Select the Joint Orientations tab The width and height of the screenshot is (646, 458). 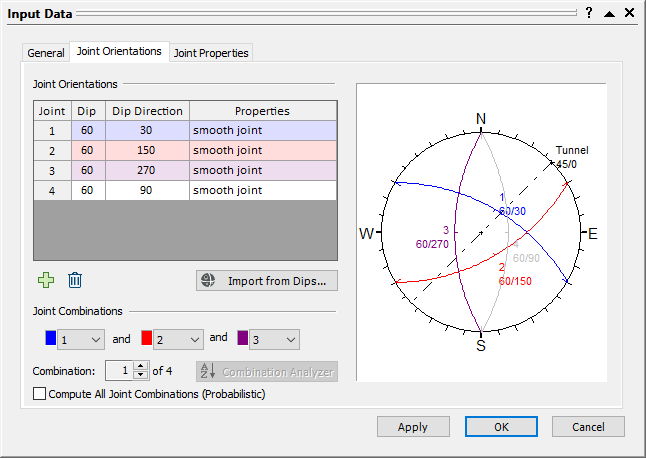tap(119, 51)
